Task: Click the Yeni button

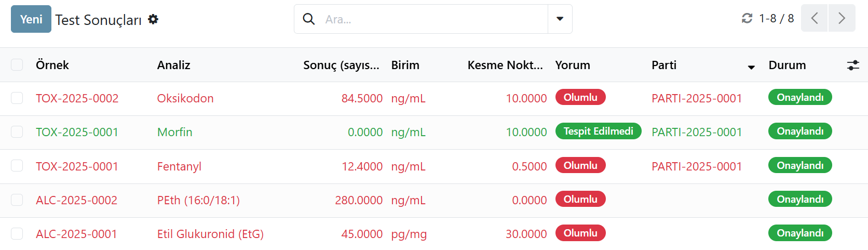Action: pyautogui.click(x=31, y=19)
